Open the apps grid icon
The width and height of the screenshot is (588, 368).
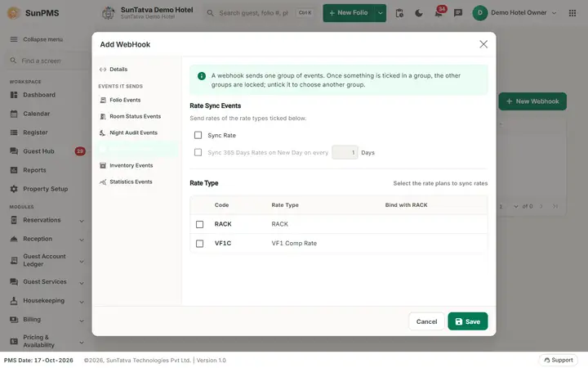[x=572, y=13]
